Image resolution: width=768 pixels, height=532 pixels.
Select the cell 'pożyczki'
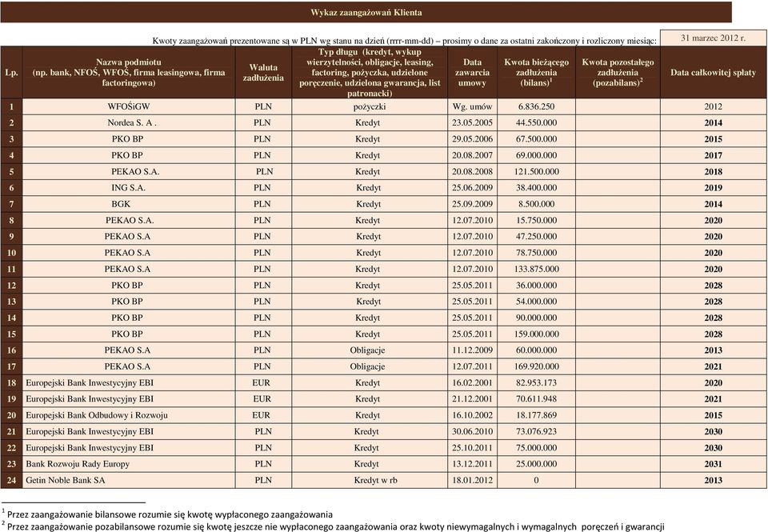[x=370, y=106]
